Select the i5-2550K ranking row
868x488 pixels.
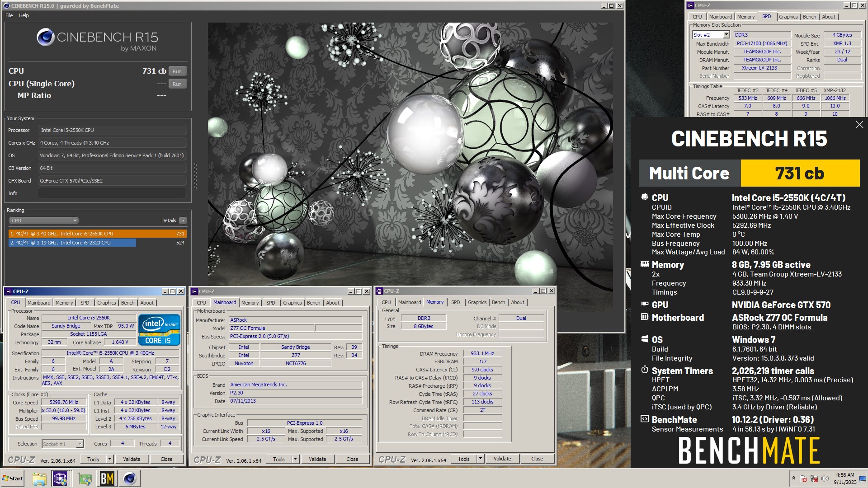[x=98, y=234]
